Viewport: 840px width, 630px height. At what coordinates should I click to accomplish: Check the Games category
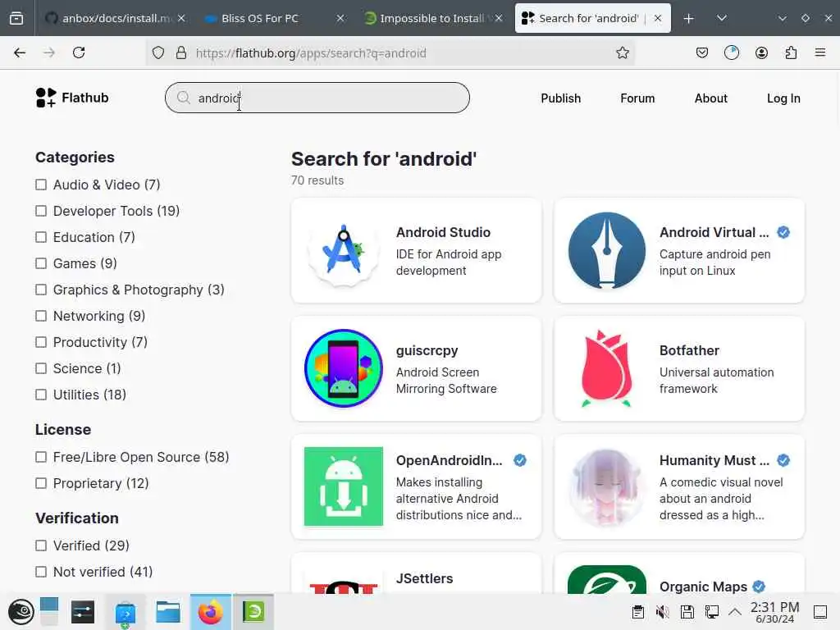point(41,263)
